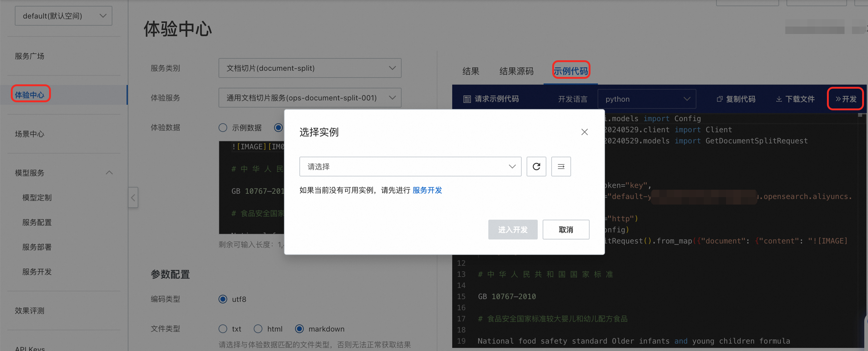This screenshot has height=351, width=868.
Task: Select the 示例数据 radio button
Action: click(x=223, y=128)
